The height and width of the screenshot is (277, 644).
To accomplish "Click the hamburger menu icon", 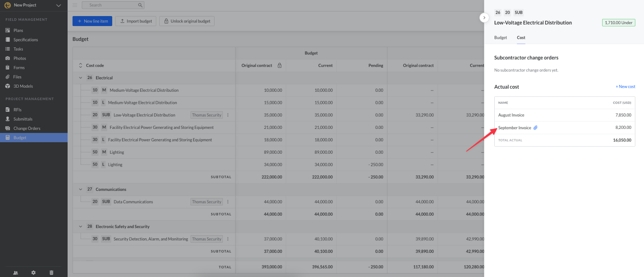I will click(x=75, y=5).
